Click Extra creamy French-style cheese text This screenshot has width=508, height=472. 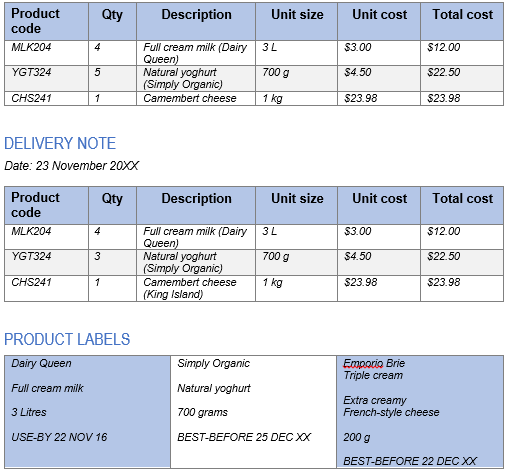[x=391, y=406]
